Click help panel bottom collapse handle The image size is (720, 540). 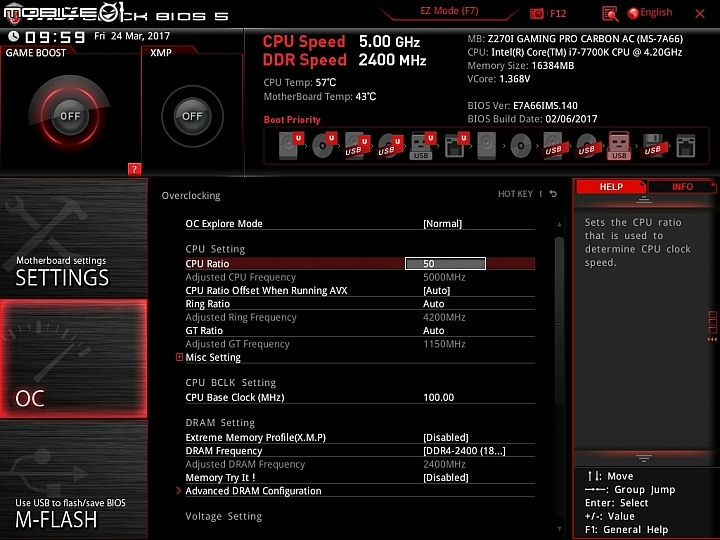[644, 458]
